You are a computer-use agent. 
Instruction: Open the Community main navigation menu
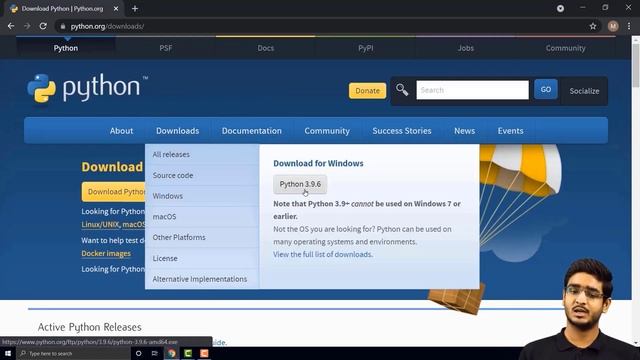click(327, 131)
